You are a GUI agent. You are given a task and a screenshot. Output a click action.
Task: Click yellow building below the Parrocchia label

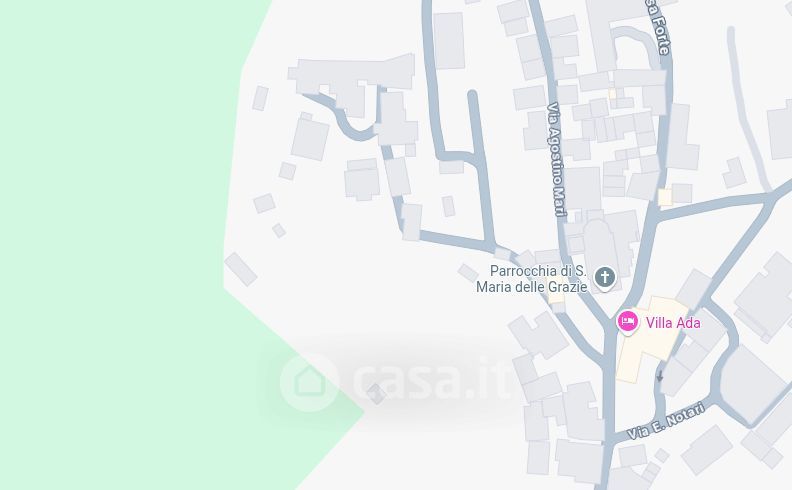(x=556, y=293)
